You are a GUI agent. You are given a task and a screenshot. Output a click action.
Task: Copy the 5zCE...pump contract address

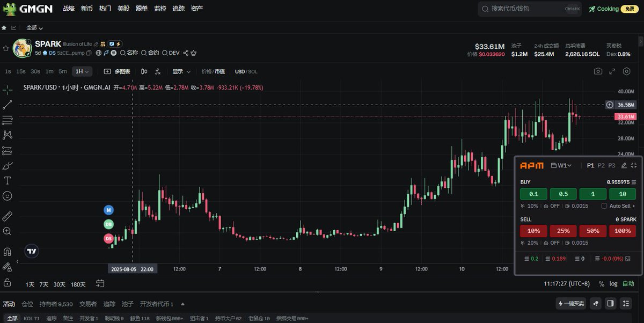[88, 53]
